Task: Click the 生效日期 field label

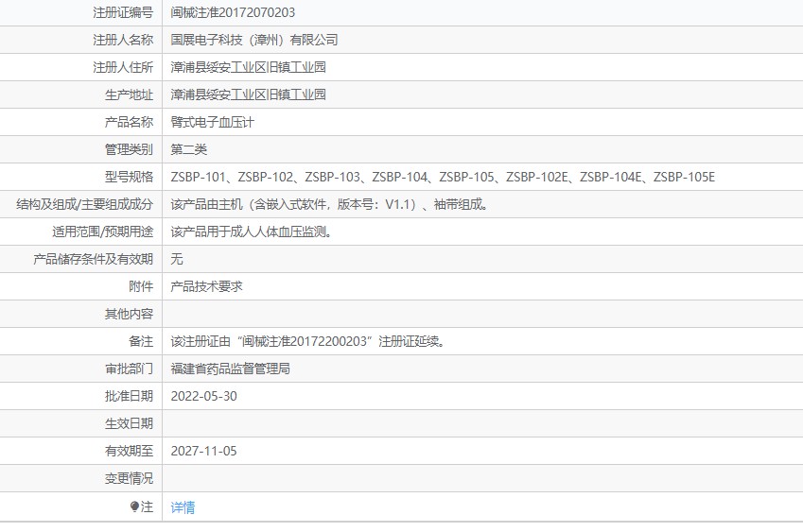Action: point(129,423)
